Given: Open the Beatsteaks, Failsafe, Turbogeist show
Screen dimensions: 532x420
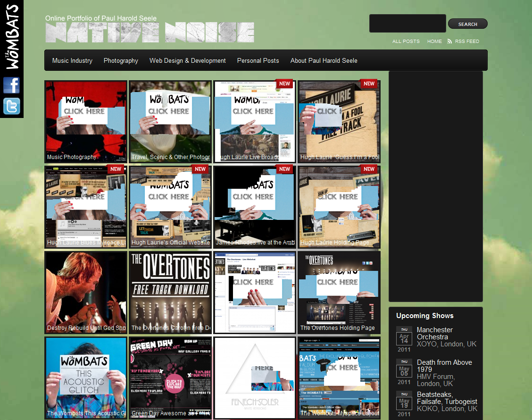Looking at the screenshot, I should pos(447,398).
